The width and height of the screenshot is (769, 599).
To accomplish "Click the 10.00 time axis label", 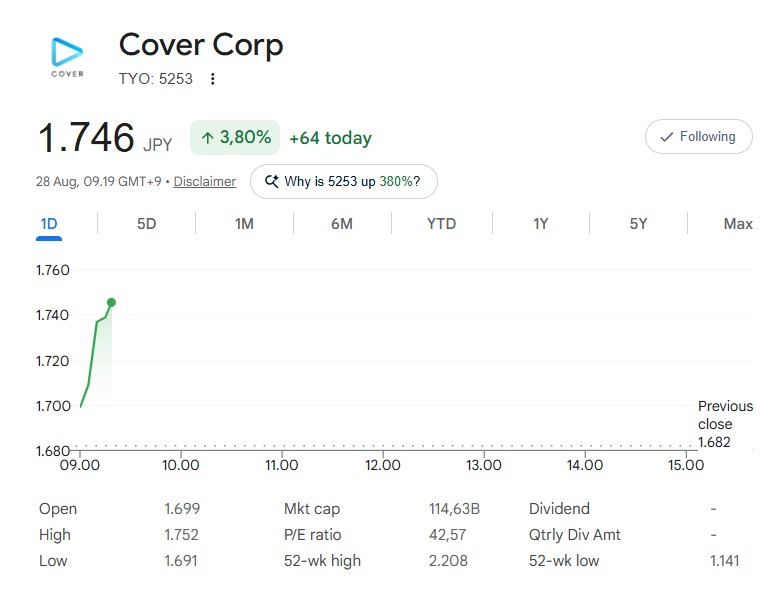I will [180, 465].
